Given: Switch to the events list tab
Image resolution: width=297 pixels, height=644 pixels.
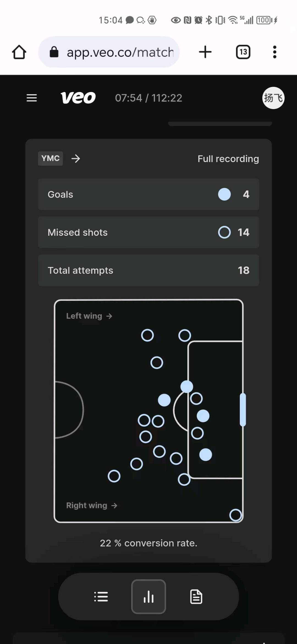Looking at the screenshot, I should click(x=101, y=596).
